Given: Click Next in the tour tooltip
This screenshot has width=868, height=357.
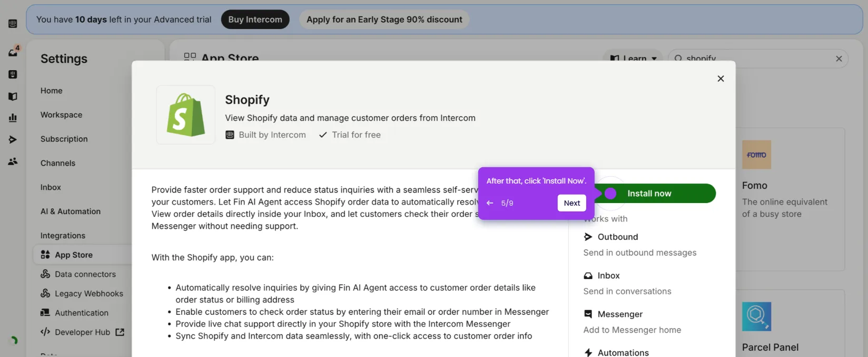Looking at the screenshot, I should coord(572,203).
